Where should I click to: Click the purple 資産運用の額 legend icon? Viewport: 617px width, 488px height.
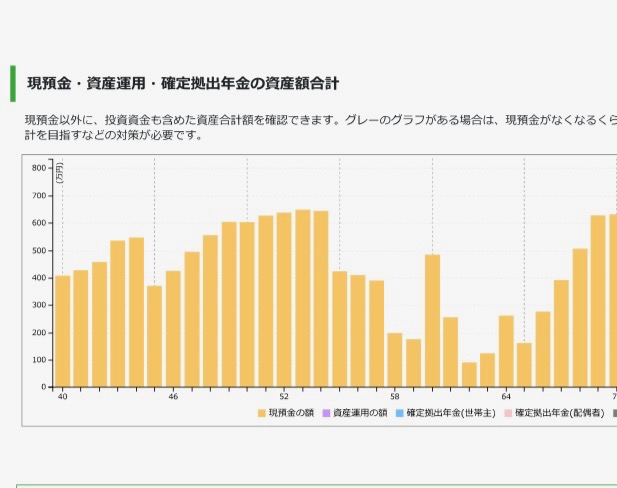(325, 413)
